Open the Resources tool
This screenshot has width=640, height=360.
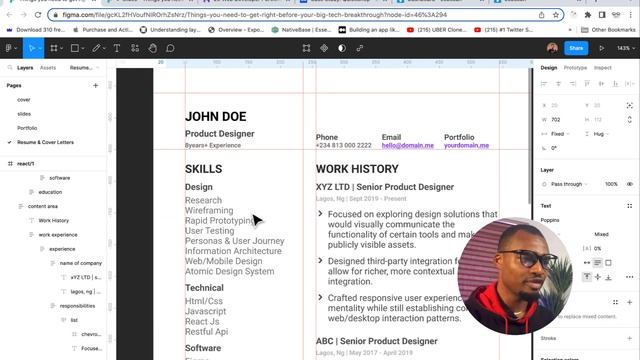tap(135, 48)
